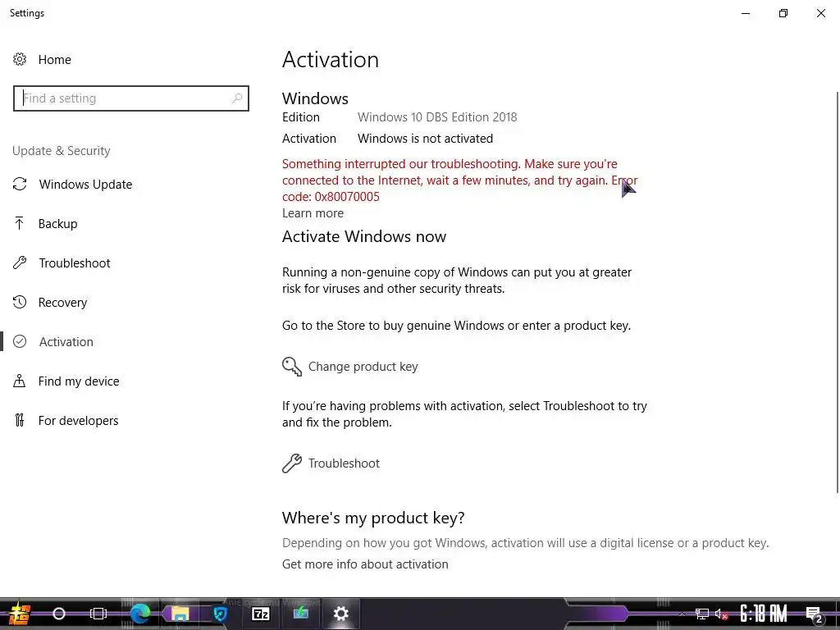Screen dimensions: 840x630
Task: Restore down the Settings window
Action: [783, 13]
